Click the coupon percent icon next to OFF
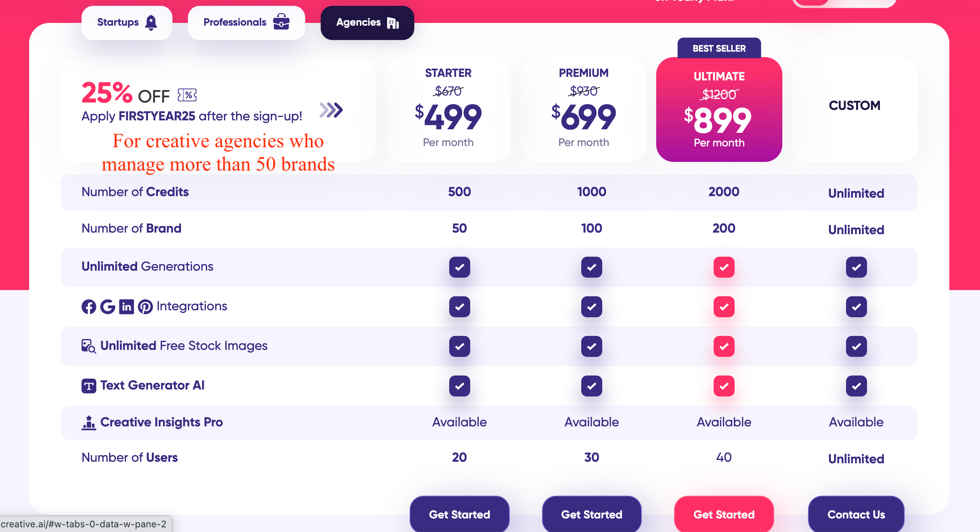The width and height of the screenshot is (980, 532). [x=187, y=95]
